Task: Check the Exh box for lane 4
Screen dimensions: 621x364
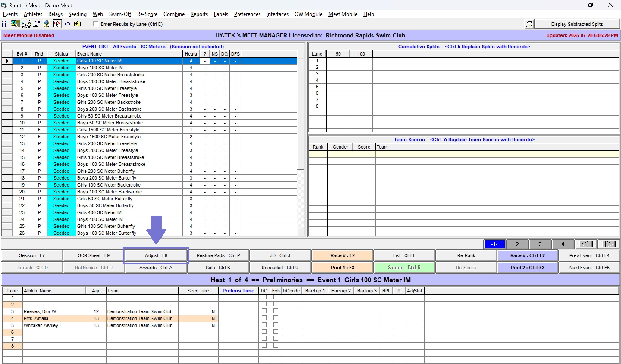Action: 276,318
